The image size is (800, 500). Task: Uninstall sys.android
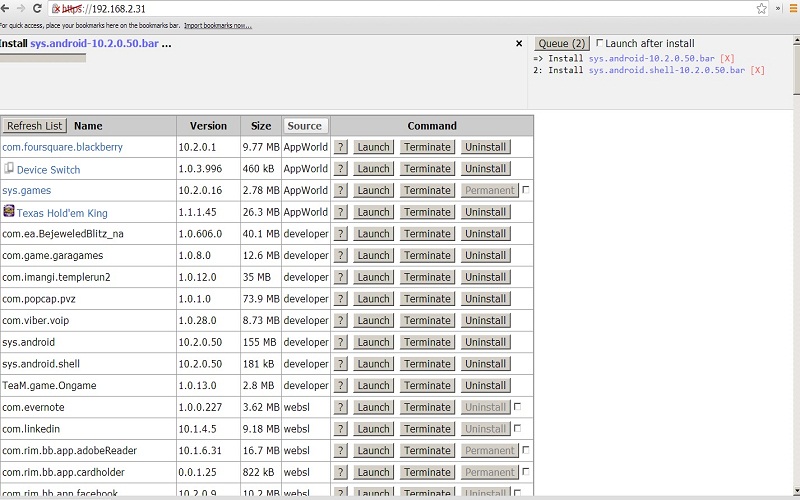(x=485, y=342)
